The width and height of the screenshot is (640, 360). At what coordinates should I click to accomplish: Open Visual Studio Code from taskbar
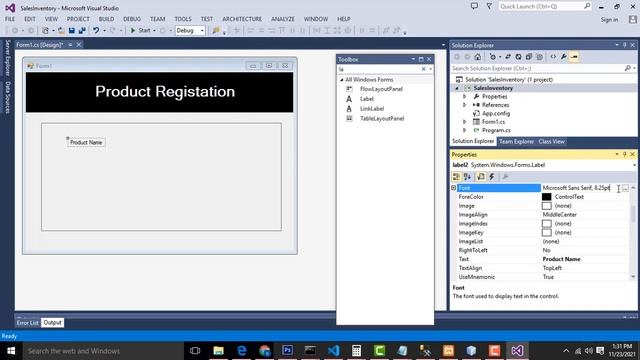333,350
